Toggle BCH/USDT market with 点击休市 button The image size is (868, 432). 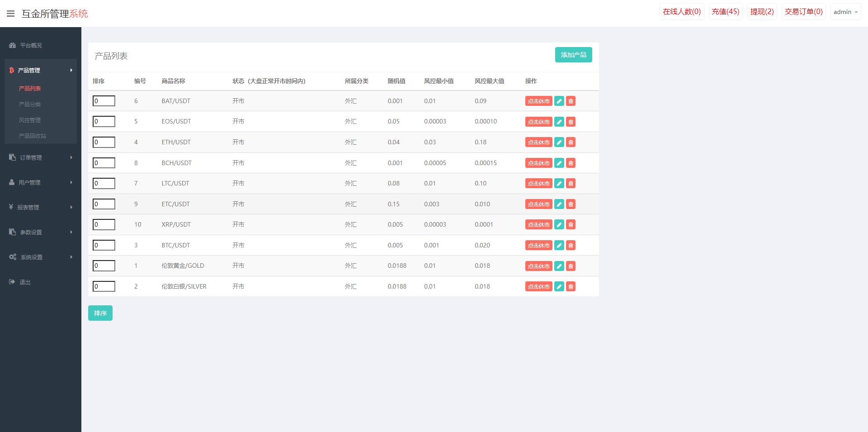[x=538, y=163]
